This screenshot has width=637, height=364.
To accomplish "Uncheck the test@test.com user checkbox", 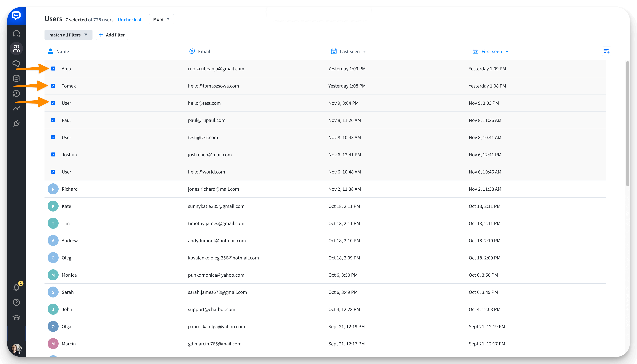I will pyautogui.click(x=53, y=138).
